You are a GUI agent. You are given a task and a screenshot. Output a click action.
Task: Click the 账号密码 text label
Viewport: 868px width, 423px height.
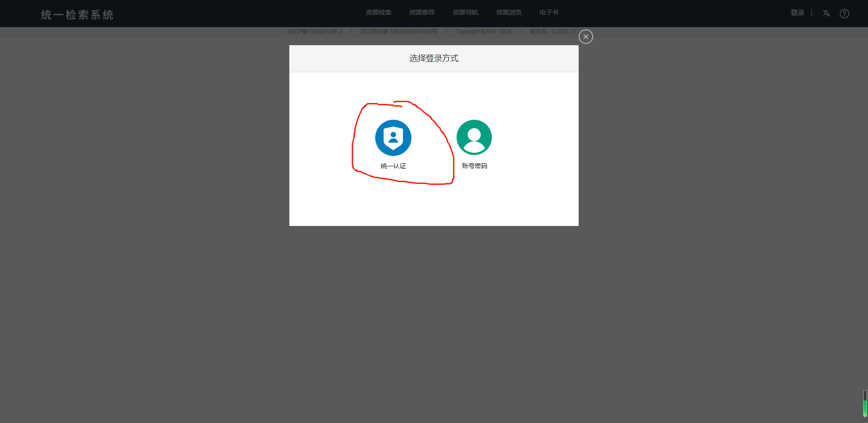(x=474, y=166)
